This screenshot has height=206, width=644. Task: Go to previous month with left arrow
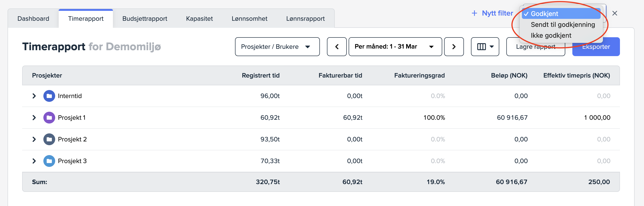pos(337,47)
